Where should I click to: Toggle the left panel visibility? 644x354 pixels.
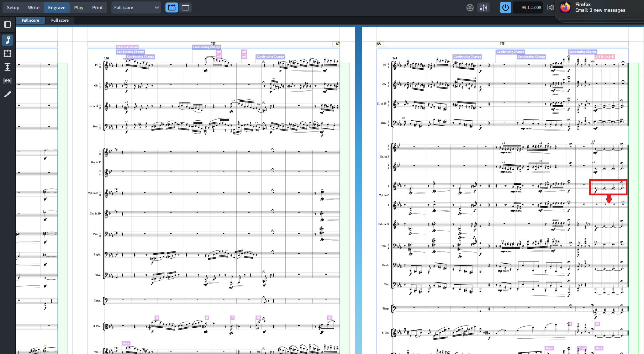point(7,25)
